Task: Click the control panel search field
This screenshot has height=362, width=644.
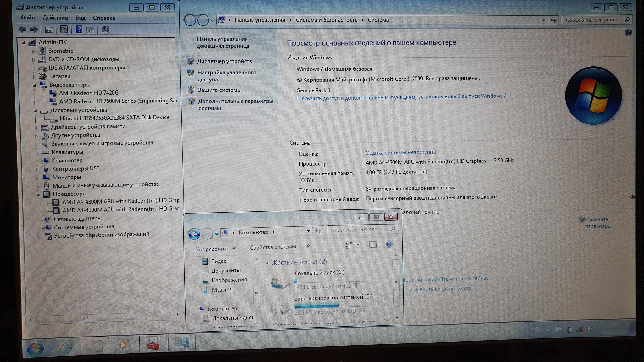Action: click(x=592, y=20)
